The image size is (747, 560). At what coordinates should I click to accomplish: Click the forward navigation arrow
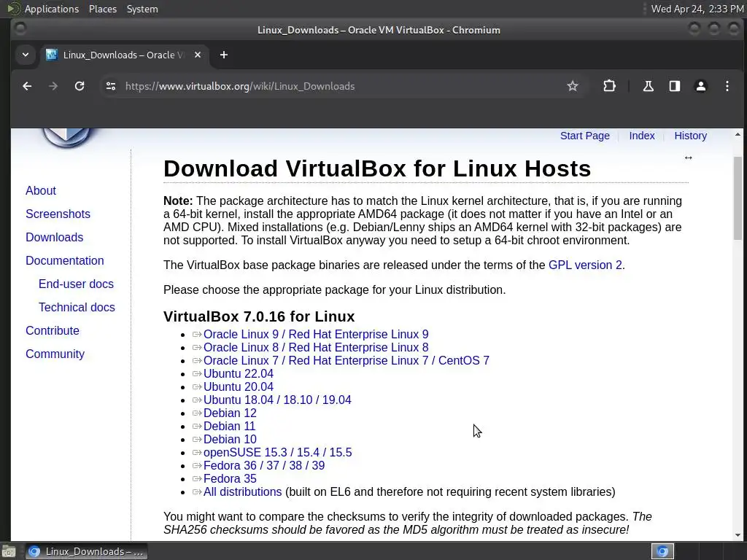53,86
